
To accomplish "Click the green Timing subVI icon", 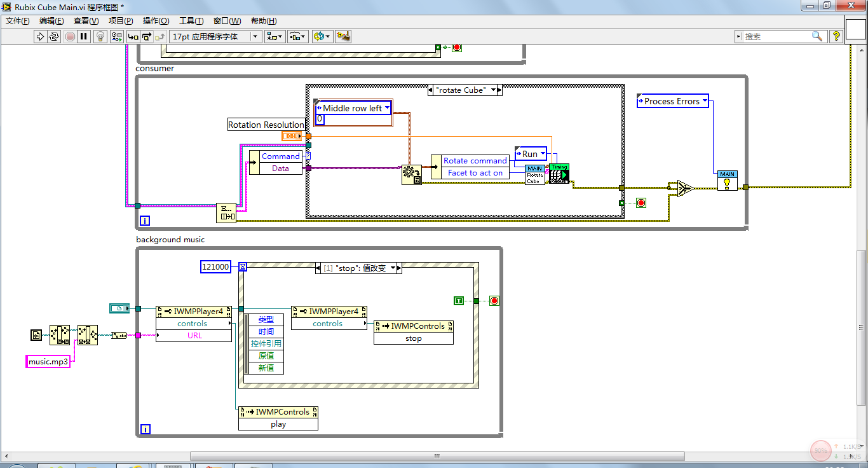I will [559, 174].
